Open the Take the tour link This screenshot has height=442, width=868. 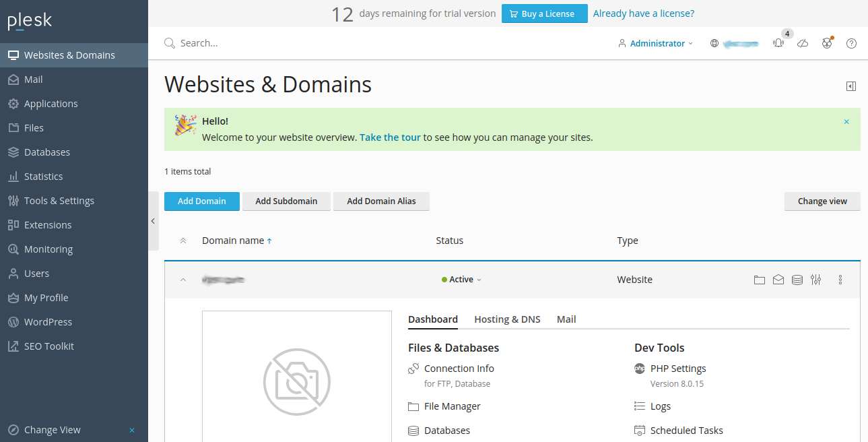(x=390, y=137)
